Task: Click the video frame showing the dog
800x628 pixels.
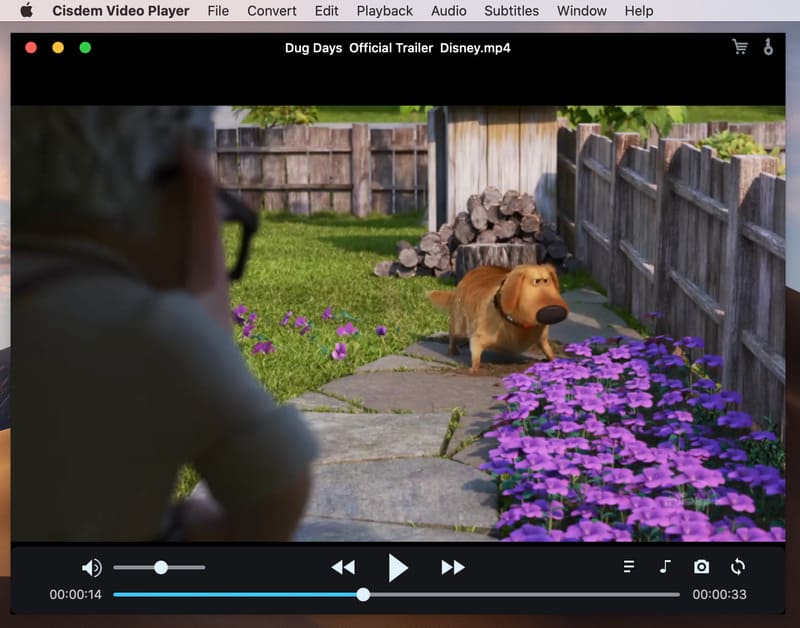Action: 398,323
